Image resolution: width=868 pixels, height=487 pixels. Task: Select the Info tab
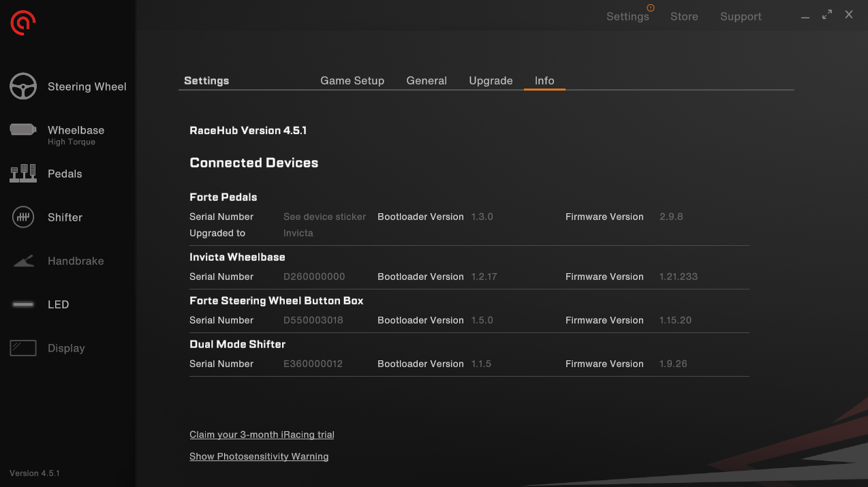pyautogui.click(x=544, y=80)
